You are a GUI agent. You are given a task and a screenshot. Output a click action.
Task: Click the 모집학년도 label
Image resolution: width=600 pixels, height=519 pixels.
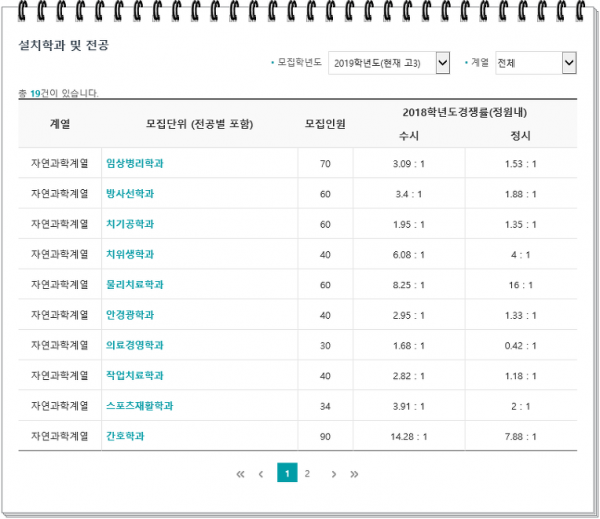pyautogui.click(x=300, y=62)
